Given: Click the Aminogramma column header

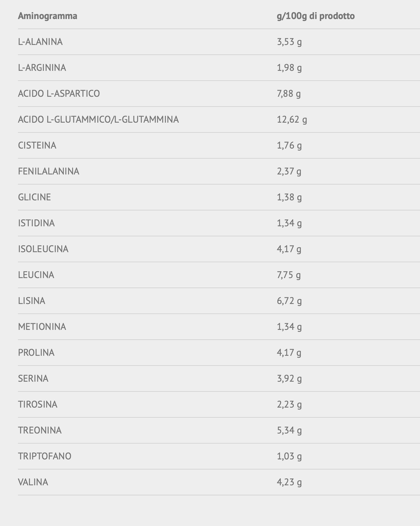Looking at the screenshot, I should pos(48,16).
